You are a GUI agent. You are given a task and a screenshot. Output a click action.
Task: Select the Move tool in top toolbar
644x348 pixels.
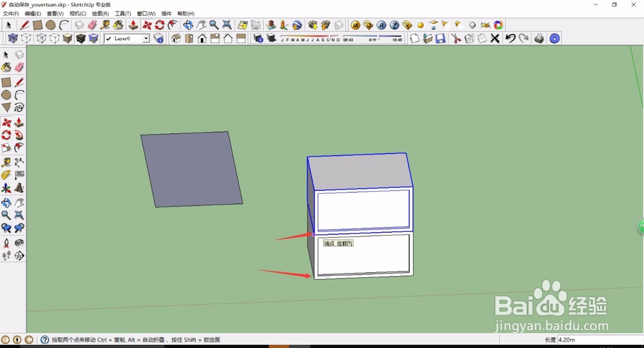(147, 26)
